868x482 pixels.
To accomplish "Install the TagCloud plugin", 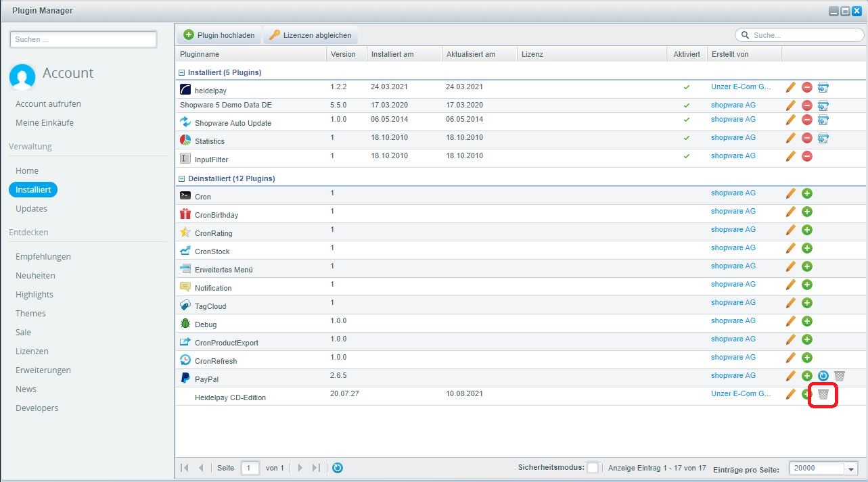I will (806, 303).
